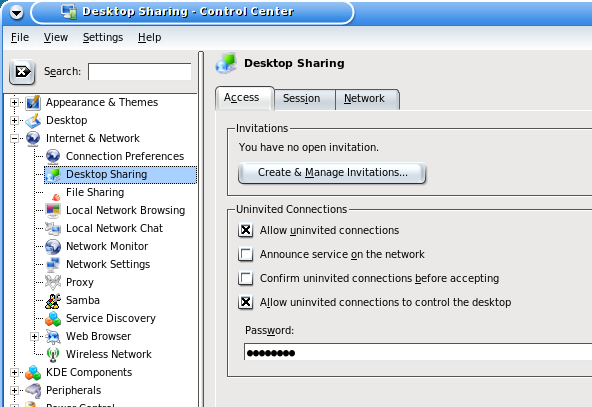
Task: Click the Network Monitor icon
Action: tap(53, 246)
